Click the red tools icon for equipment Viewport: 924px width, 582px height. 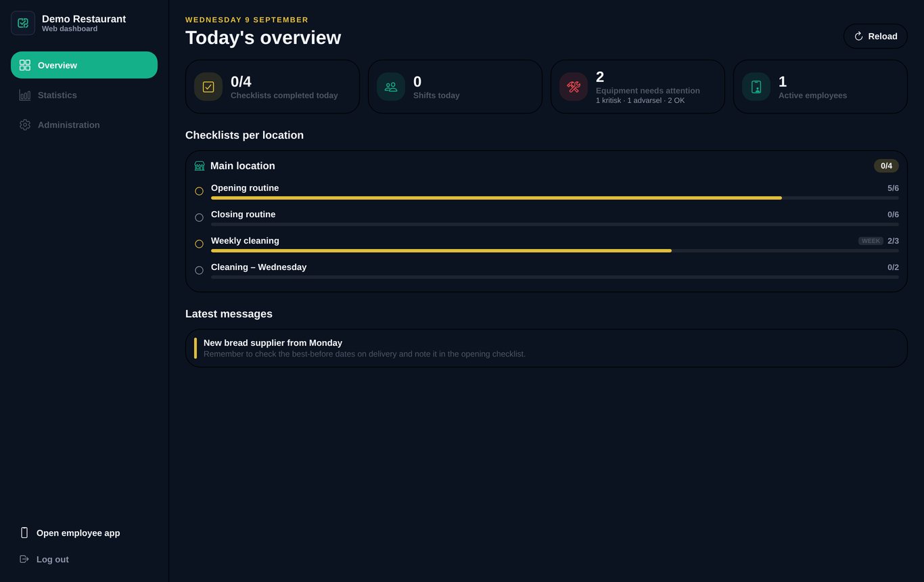[x=574, y=87]
